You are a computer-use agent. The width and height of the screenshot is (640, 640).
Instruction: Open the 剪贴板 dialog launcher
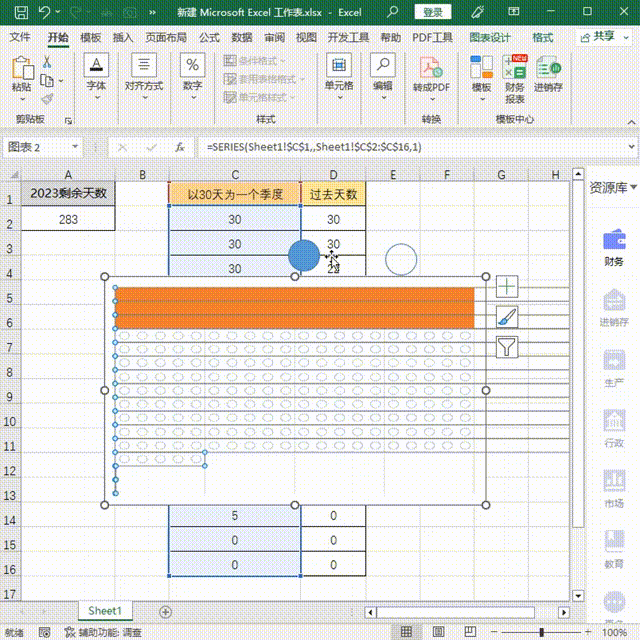(x=68, y=120)
